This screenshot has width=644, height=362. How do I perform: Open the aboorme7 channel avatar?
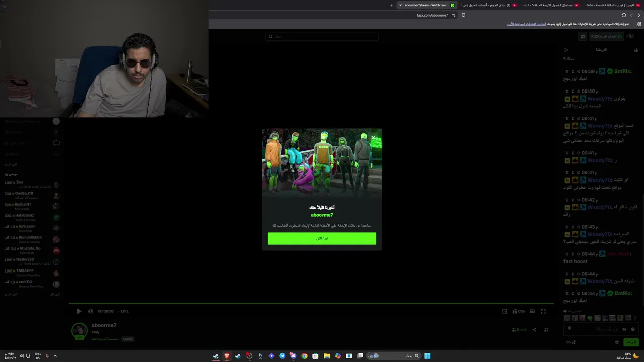79,330
